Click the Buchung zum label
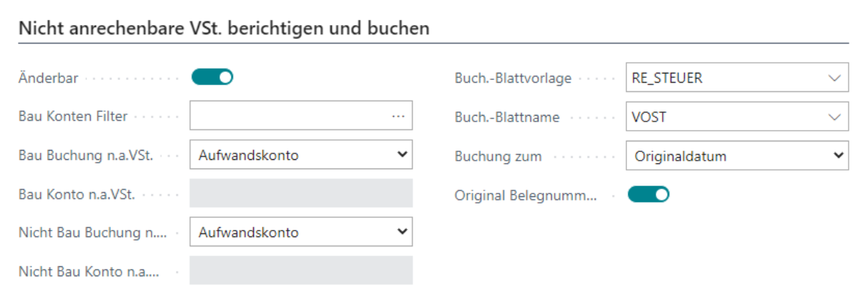The height and width of the screenshot is (302, 868). pyautogui.click(x=498, y=156)
